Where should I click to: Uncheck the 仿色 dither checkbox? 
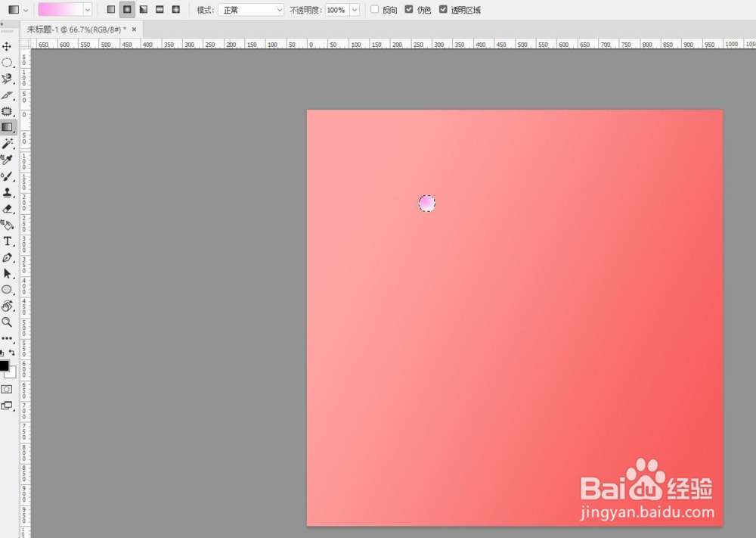click(409, 10)
